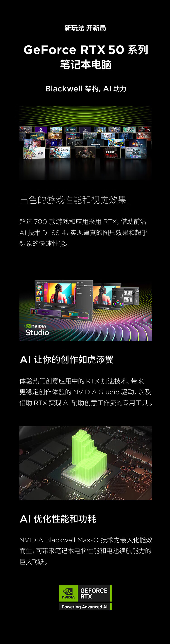Viewport: 170px width, 644px height.
Task: Click the 'GeForce RTX 50 系列' headline
Action: pos(86,49)
